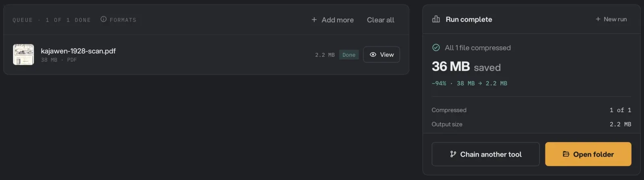Click the yellow Open folder button
The height and width of the screenshot is (180, 644).
click(588, 154)
